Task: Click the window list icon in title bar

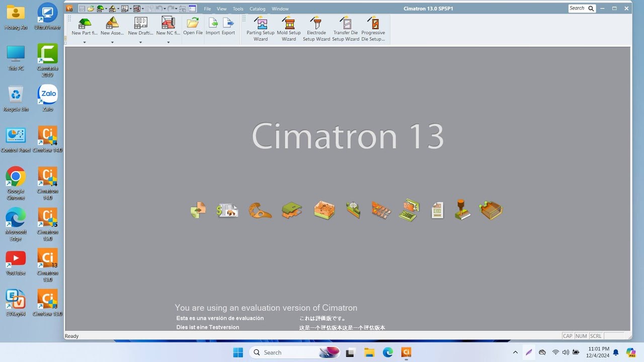Action: tap(192, 9)
